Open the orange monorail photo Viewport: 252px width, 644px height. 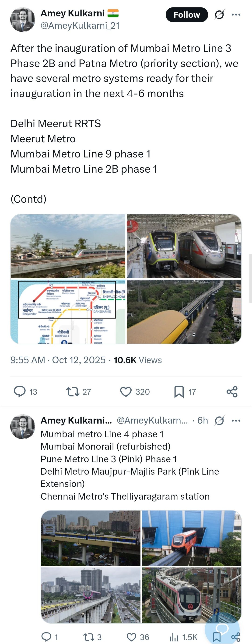pos(191,538)
